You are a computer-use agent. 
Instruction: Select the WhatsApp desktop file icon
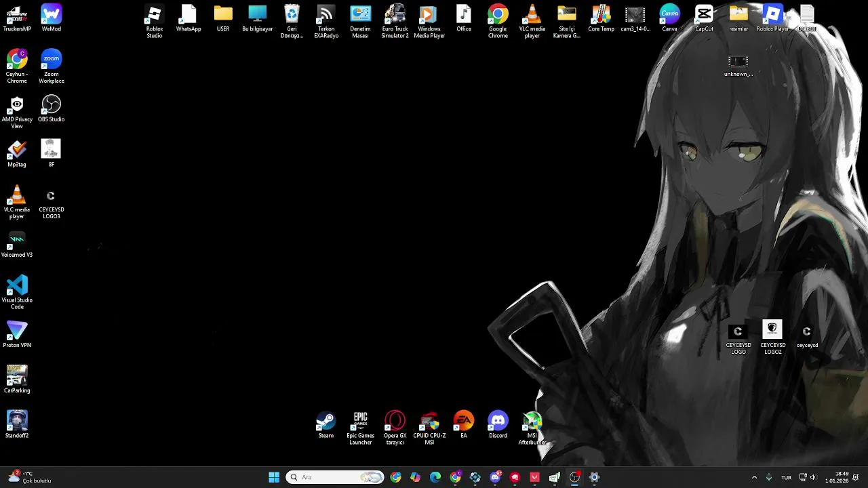(189, 18)
